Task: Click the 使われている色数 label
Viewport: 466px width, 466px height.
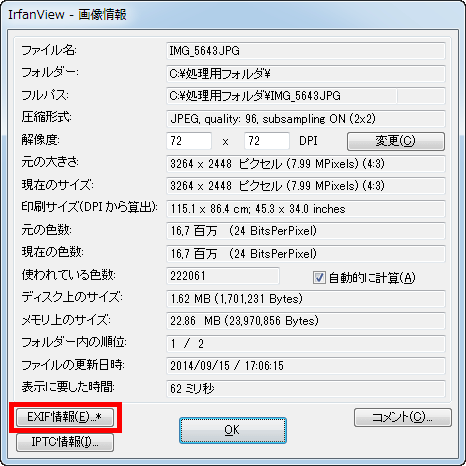Action: 69,275
